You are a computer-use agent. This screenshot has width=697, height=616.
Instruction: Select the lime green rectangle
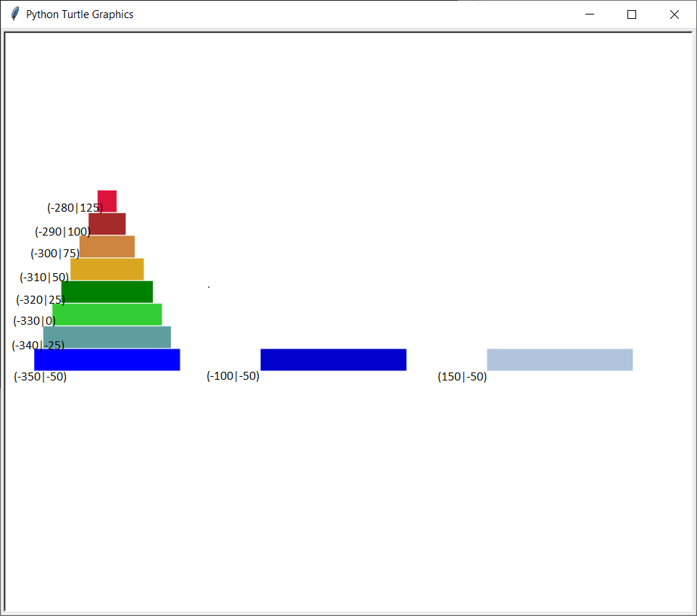point(109,315)
